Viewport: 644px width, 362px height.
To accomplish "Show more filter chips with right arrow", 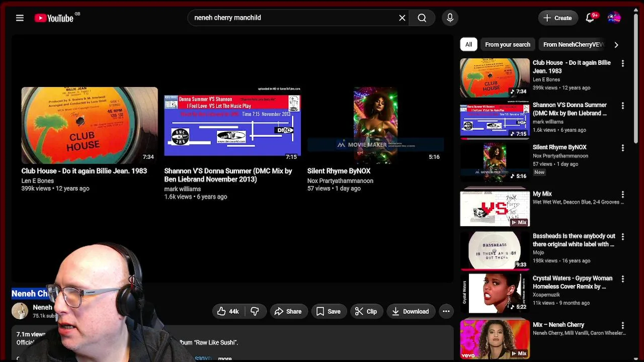I will 616,44.
